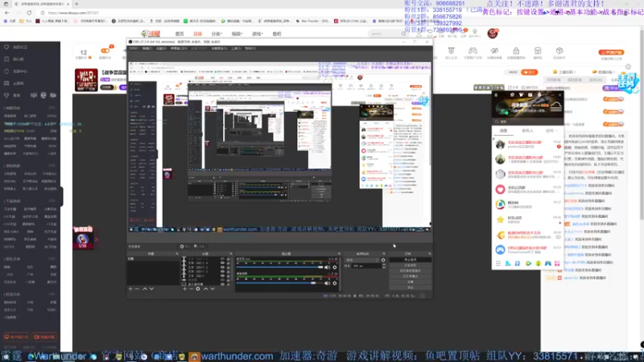
Task: Click 停止推流 button in OBS controls
Action: pyautogui.click(x=410, y=260)
